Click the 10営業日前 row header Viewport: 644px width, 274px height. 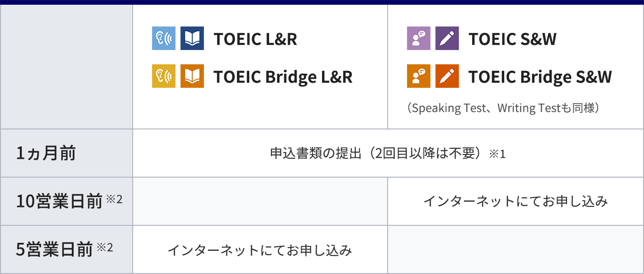coord(59,202)
